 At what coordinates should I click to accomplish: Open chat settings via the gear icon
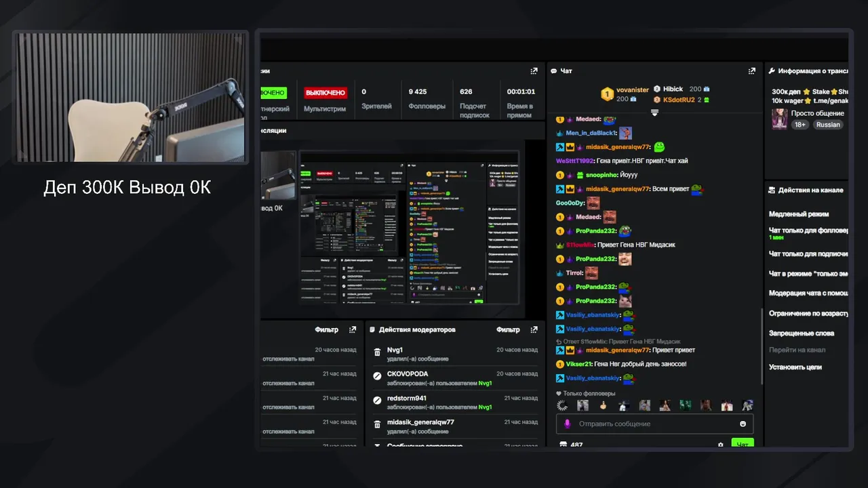tap(720, 445)
